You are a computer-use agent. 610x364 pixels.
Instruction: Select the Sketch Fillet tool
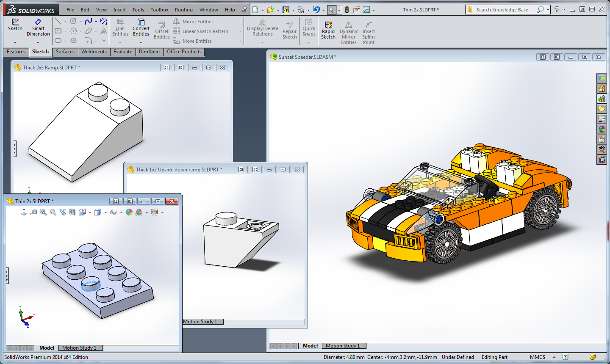tap(89, 41)
